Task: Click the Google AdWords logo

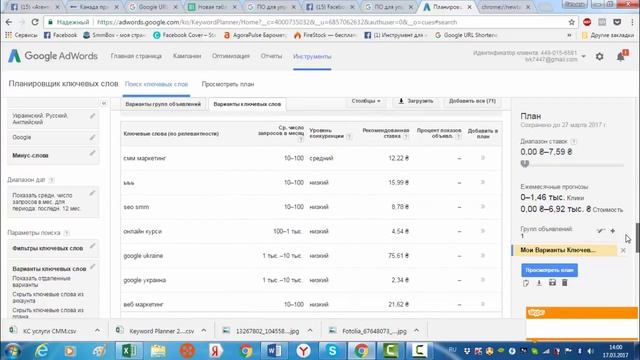Action: (x=53, y=56)
